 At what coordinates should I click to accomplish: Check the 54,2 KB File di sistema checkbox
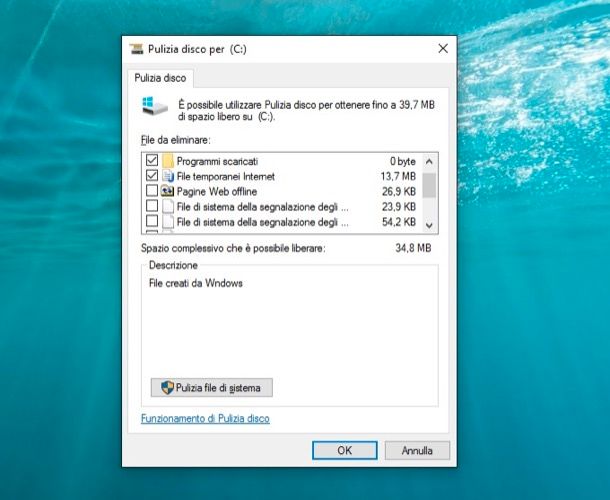coord(152,221)
